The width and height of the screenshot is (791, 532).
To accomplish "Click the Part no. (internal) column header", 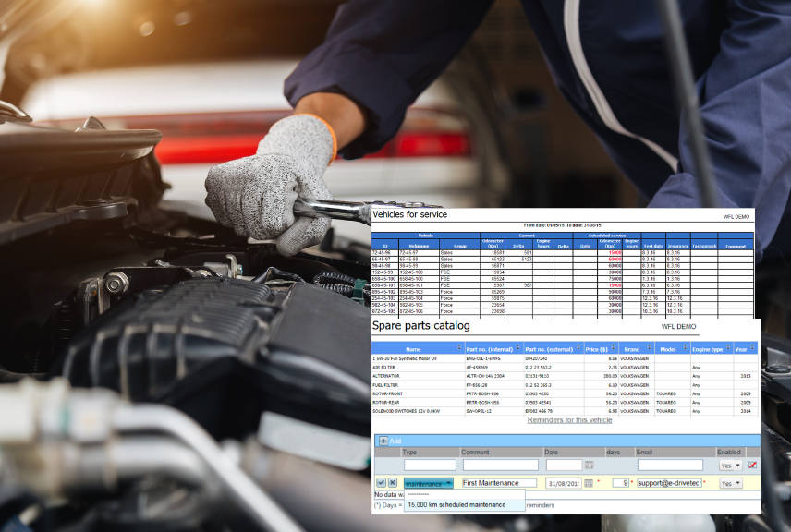I will pyautogui.click(x=490, y=349).
